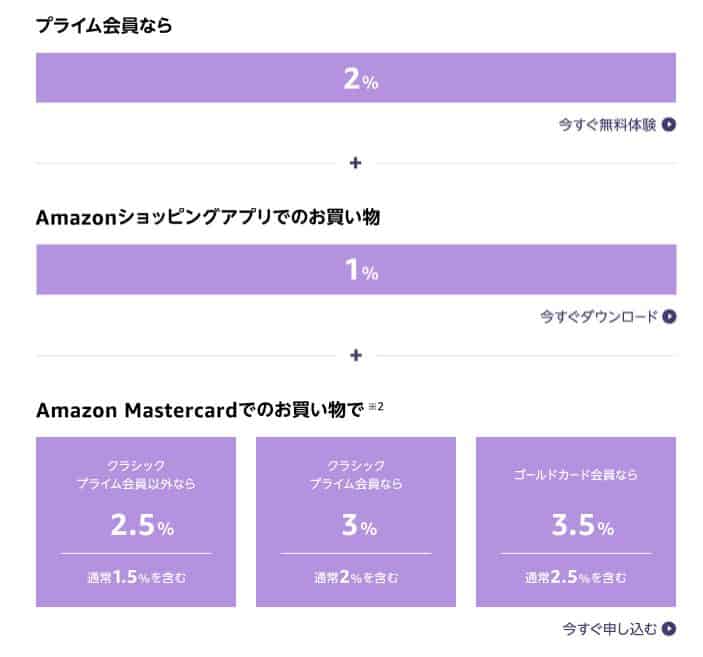Viewport: 703px width, 657px height.
Task: Select the 1% shopping app banner
Action: tap(356, 270)
